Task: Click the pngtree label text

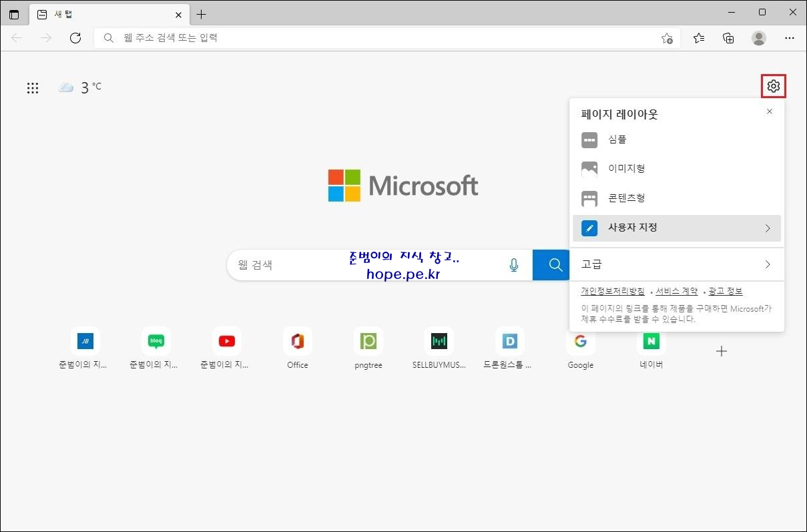Action: (x=368, y=365)
